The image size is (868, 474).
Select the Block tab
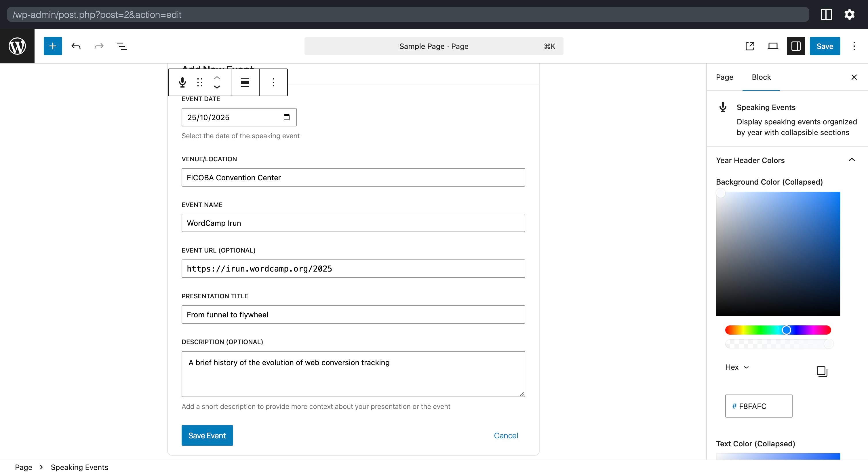(761, 77)
